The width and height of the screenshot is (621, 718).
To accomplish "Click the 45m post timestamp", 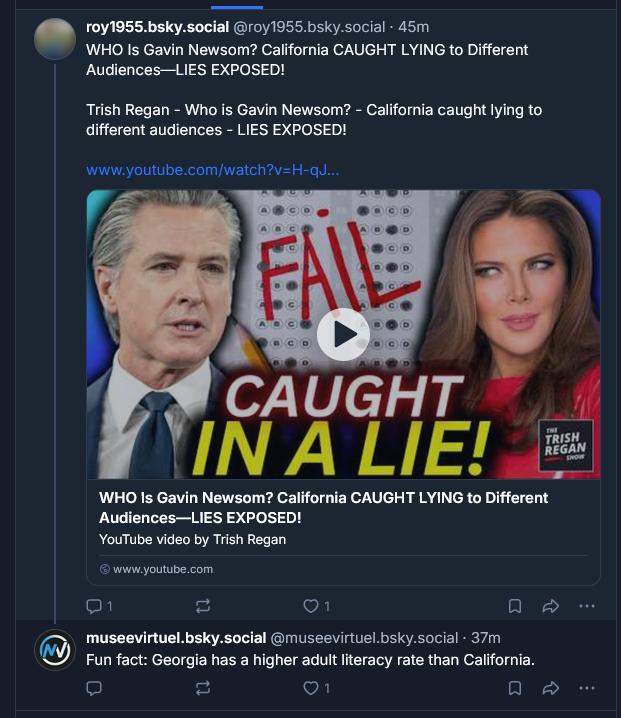I will coord(413,27).
